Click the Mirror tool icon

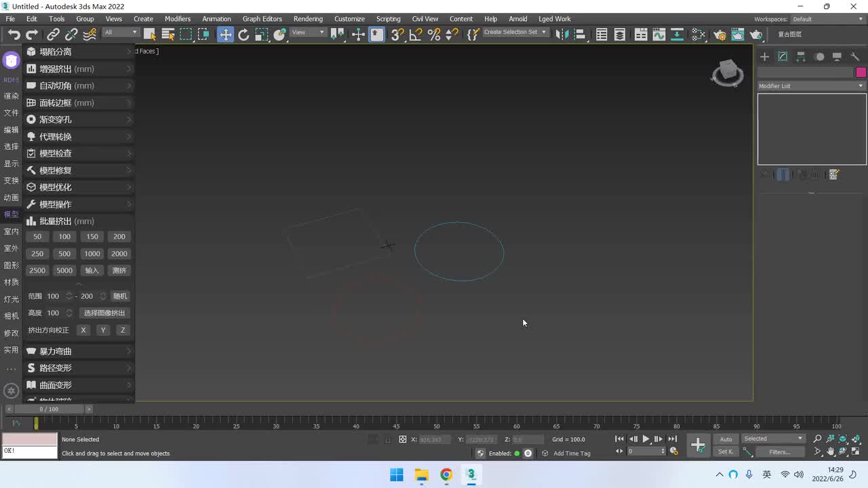coord(561,35)
